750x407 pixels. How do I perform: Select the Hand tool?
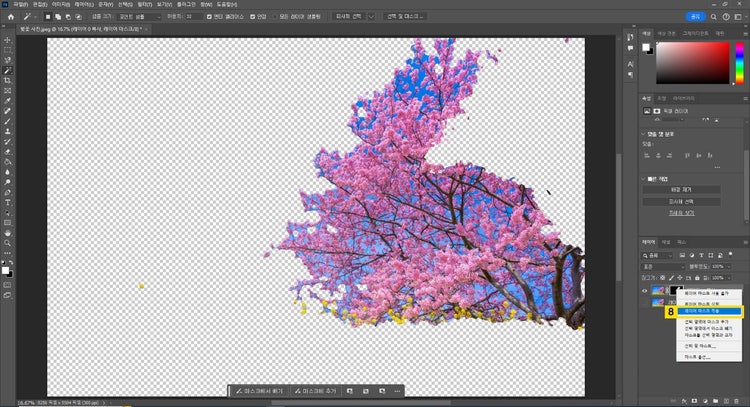coord(8,233)
